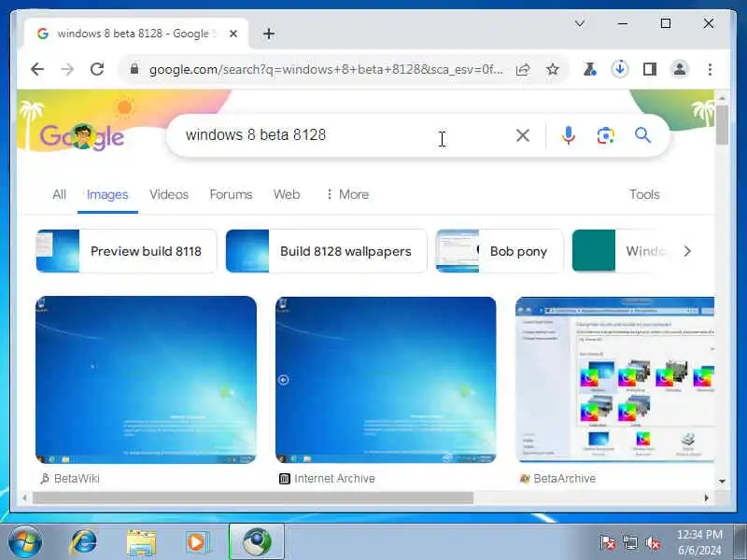Start a voice search with microphone
The image size is (747, 560).
click(568, 135)
